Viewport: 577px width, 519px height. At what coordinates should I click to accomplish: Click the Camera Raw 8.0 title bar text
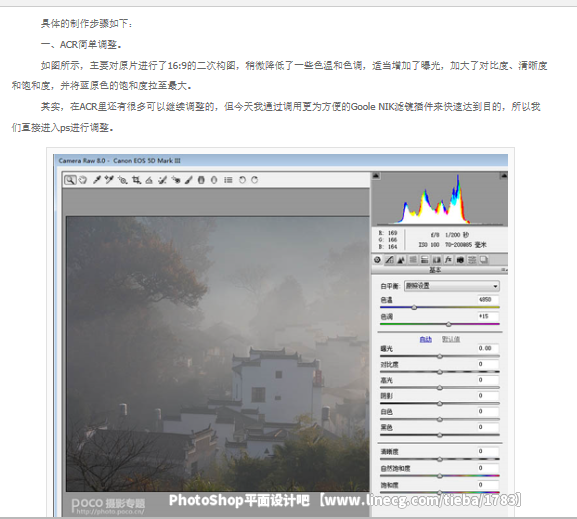[x=120, y=160]
